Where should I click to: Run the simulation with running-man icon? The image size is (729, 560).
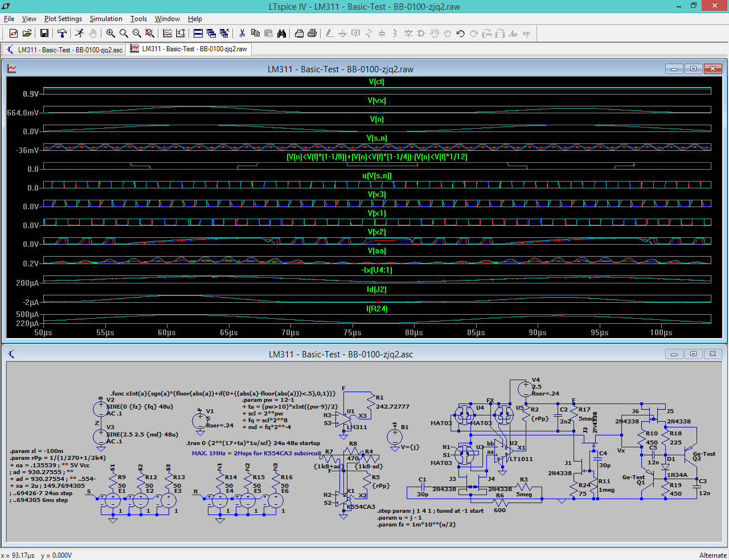click(79, 34)
